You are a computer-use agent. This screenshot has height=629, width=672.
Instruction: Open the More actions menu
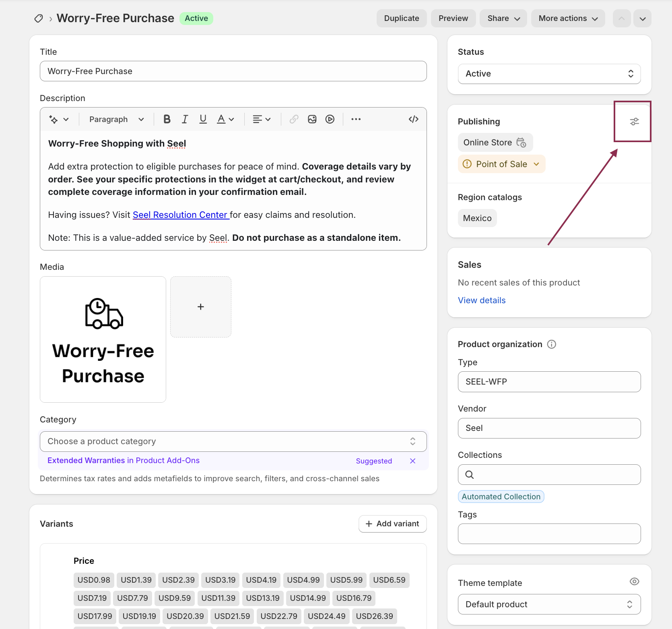pyautogui.click(x=568, y=18)
